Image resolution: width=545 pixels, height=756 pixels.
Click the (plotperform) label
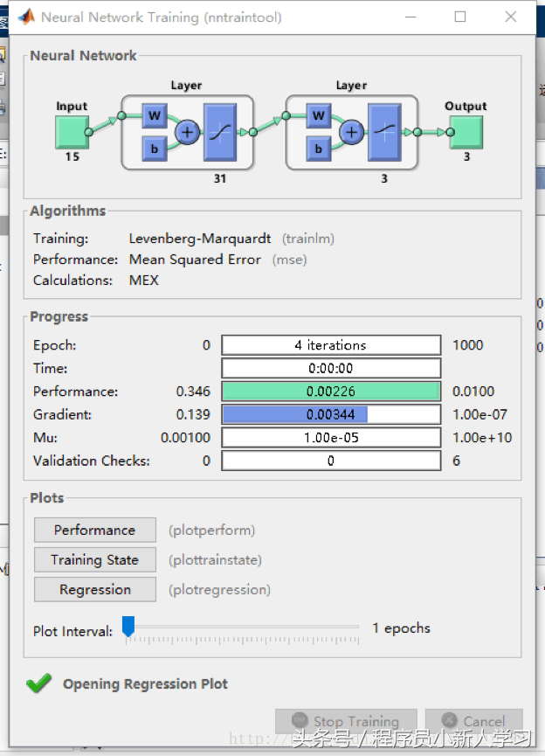(211, 531)
